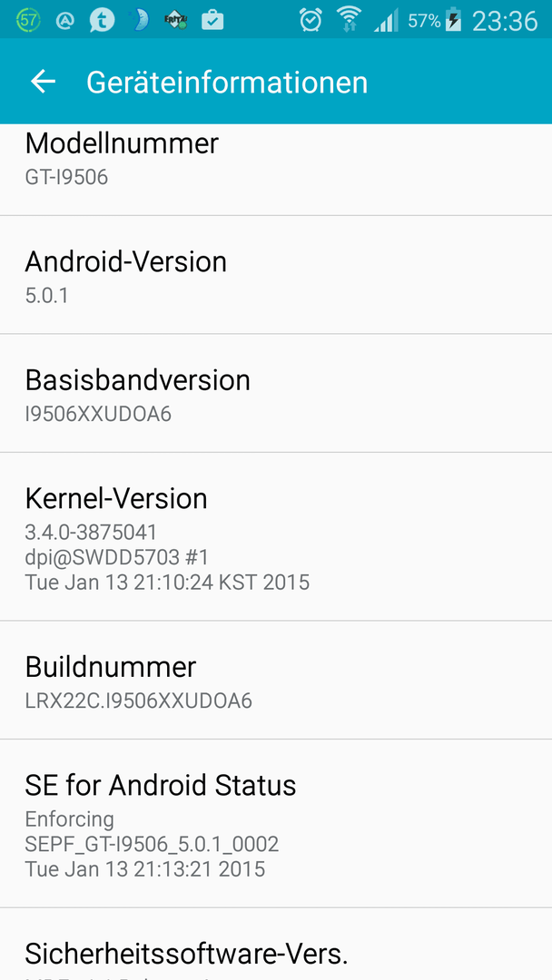Tap the 23:36 clock in status bar
The image size is (552, 980).
coord(505,21)
